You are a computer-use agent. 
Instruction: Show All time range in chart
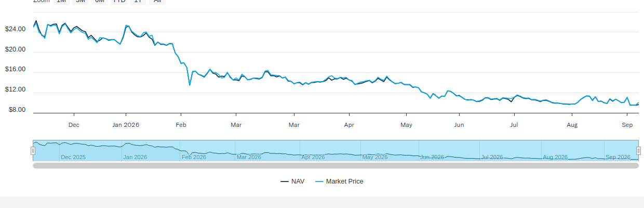(157, 2)
